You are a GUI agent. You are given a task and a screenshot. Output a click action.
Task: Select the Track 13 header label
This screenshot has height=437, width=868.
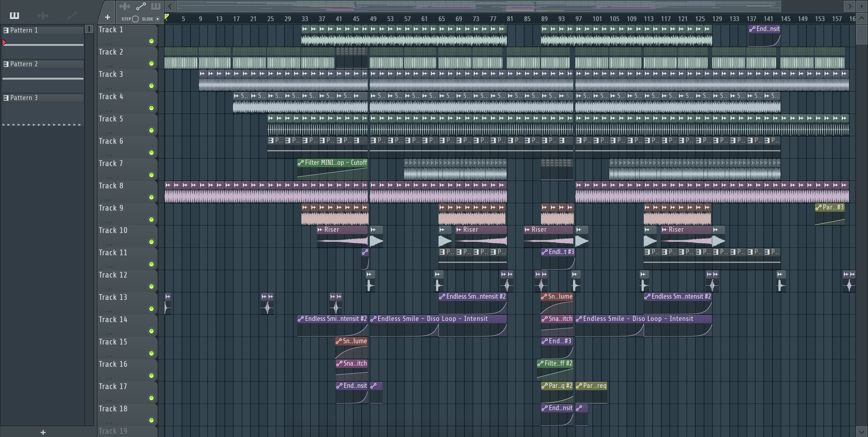[113, 297]
